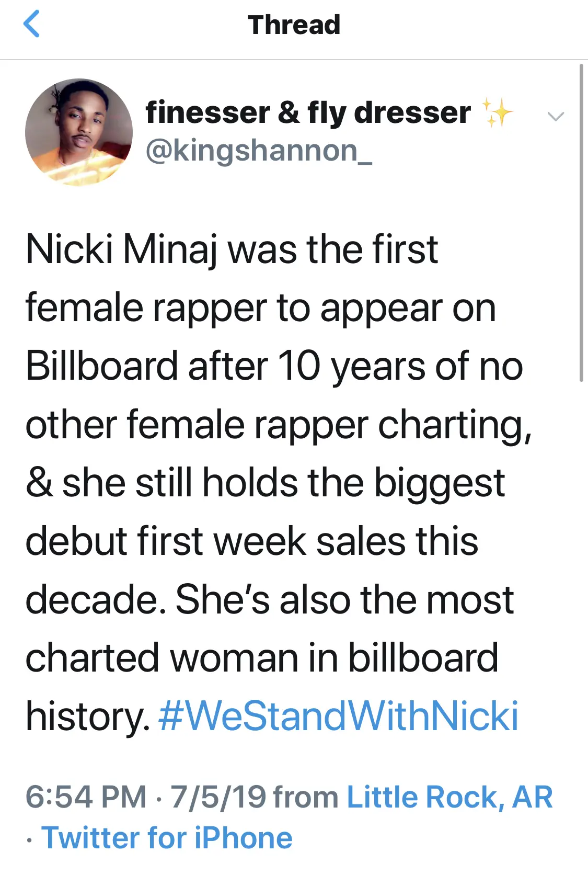Viewport: 588px width, 875px height.
Task: Click "Nicki Minaj" at the tweet's start
Action: [121, 249]
